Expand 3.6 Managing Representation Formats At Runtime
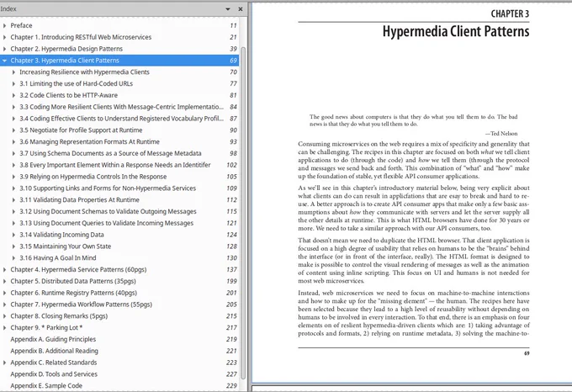Image resolution: width=572 pixels, height=392 pixels. pos(13,142)
